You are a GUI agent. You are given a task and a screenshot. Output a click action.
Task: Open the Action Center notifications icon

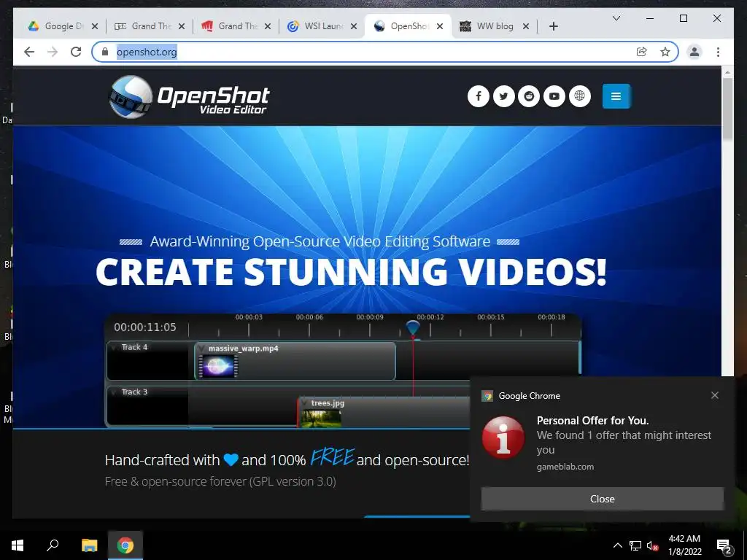[x=724, y=545]
